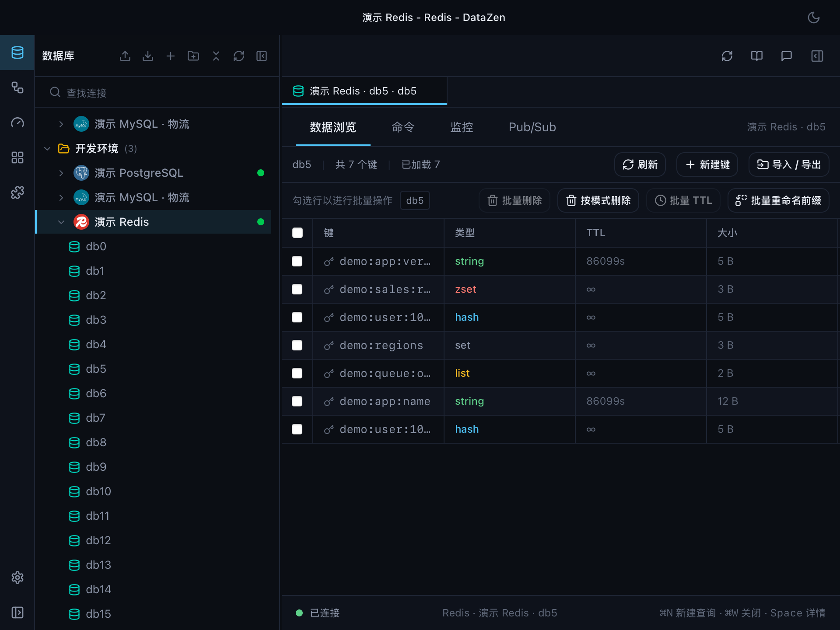Image resolution: width=840 pixels, height=630 pixels.
Task: Expand 演示 MySQL · 物流 under 开发环境
Action: pyautogui.click(x=61, y=198)
